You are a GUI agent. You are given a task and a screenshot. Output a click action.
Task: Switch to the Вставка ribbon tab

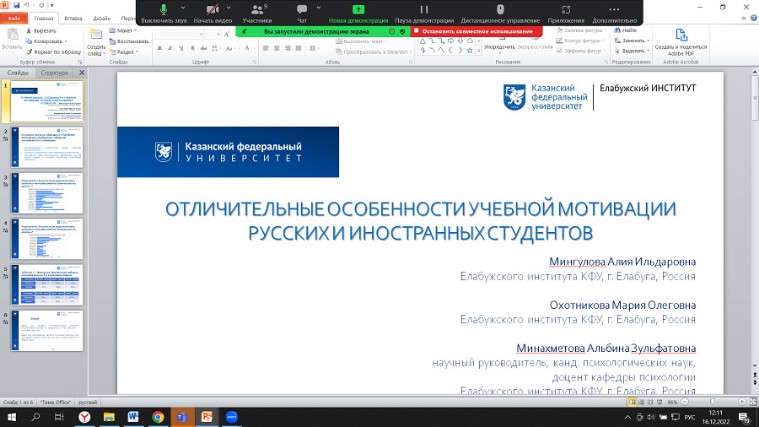72,18
